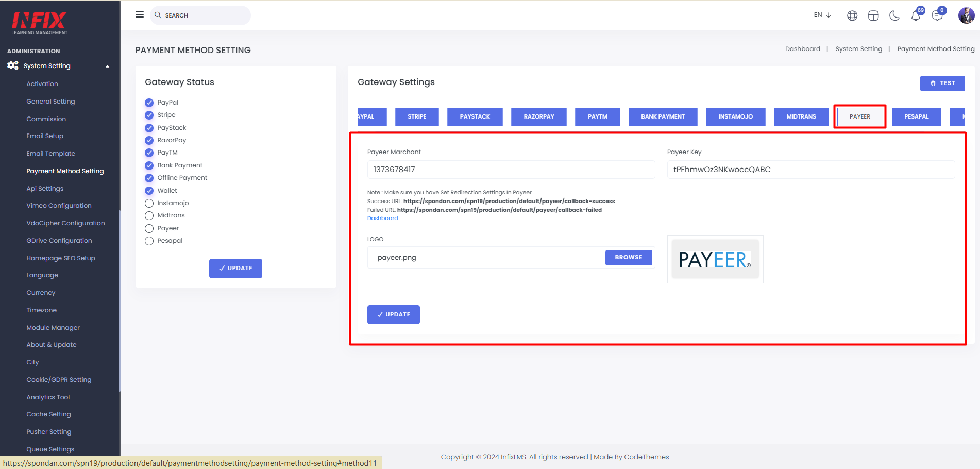Switch to the Pesapal tab

pyautogui.click(x=917, y=117)
